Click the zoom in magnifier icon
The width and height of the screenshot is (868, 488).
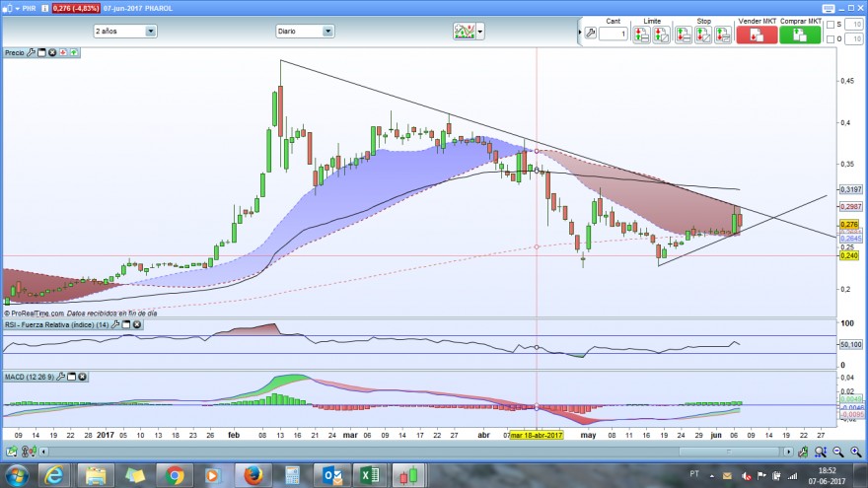point(855,453)
